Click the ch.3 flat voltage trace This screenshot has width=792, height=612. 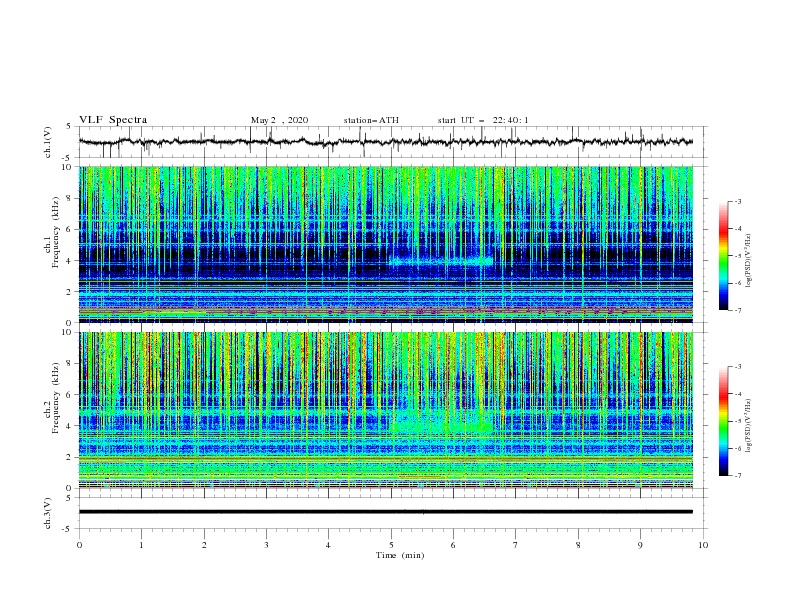click(386, 512)
